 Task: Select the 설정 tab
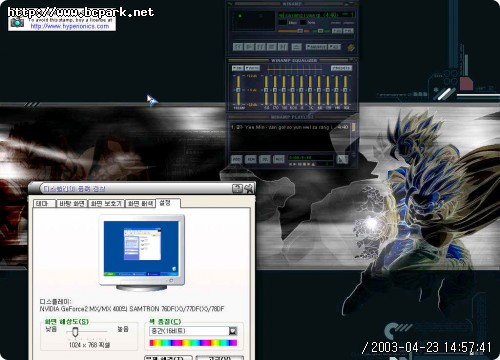(168, 203)
